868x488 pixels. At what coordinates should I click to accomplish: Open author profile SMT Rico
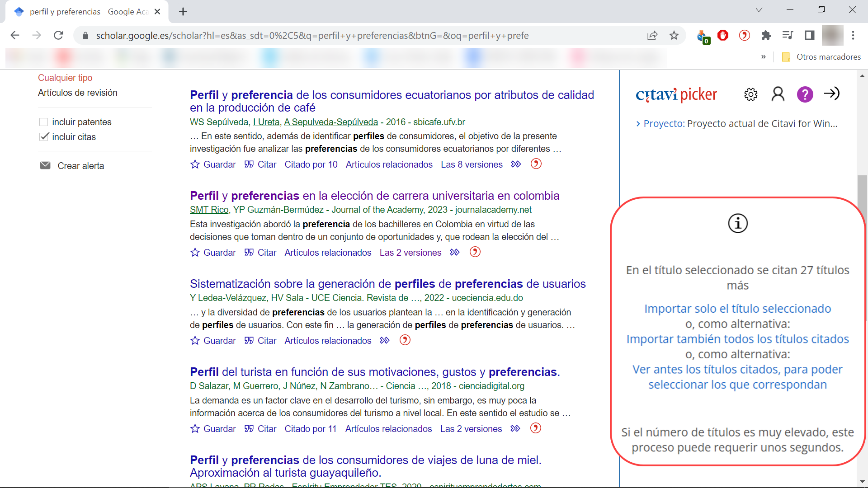pos(209,210)
